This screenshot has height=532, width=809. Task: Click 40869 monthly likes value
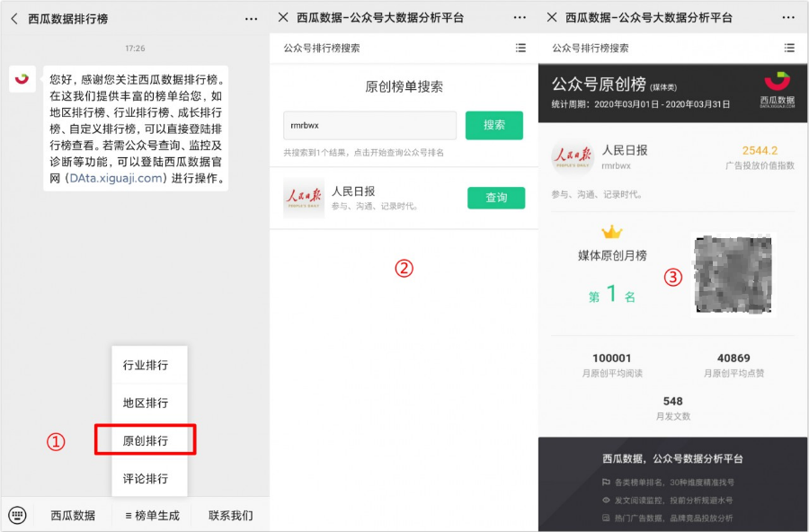(733, 358)
